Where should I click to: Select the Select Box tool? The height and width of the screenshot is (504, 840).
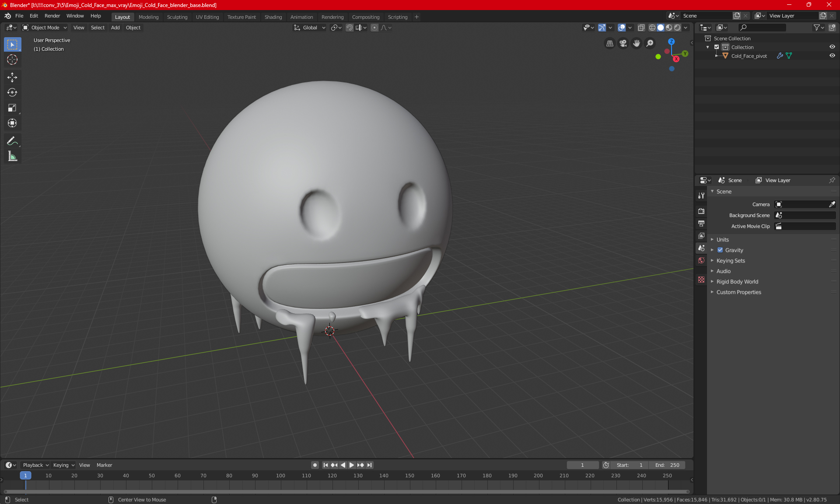[x=12, y=45]
